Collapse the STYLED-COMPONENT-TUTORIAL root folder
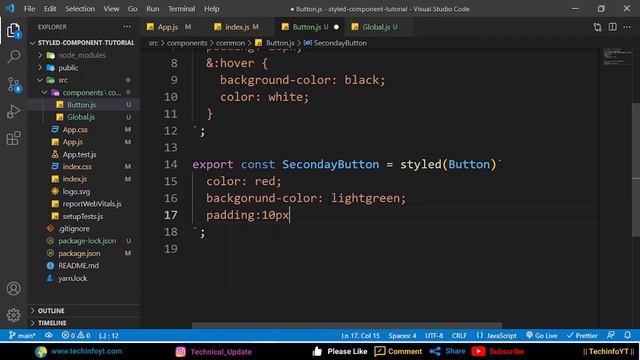640x360 pixels. (x=84, y=42)
